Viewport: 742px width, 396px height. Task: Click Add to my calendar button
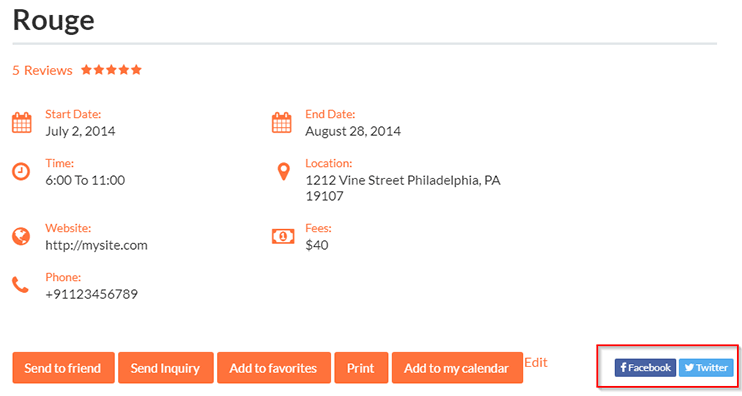pos(457,368)
